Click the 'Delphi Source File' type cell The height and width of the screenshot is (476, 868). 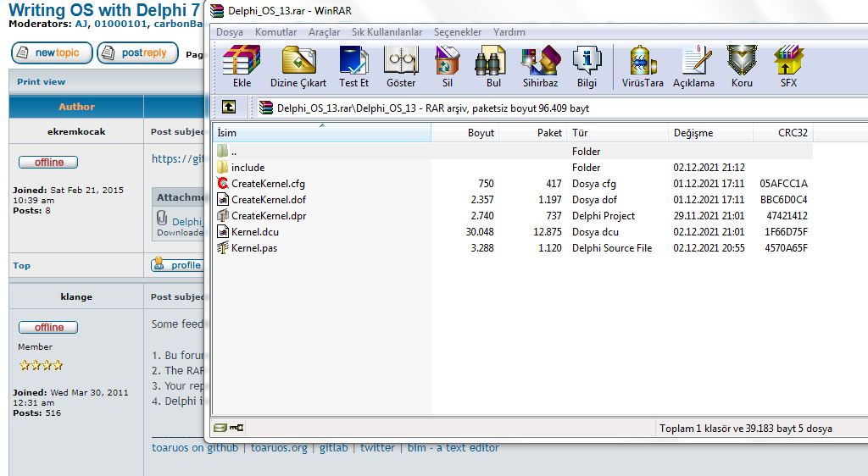point(612,248)
